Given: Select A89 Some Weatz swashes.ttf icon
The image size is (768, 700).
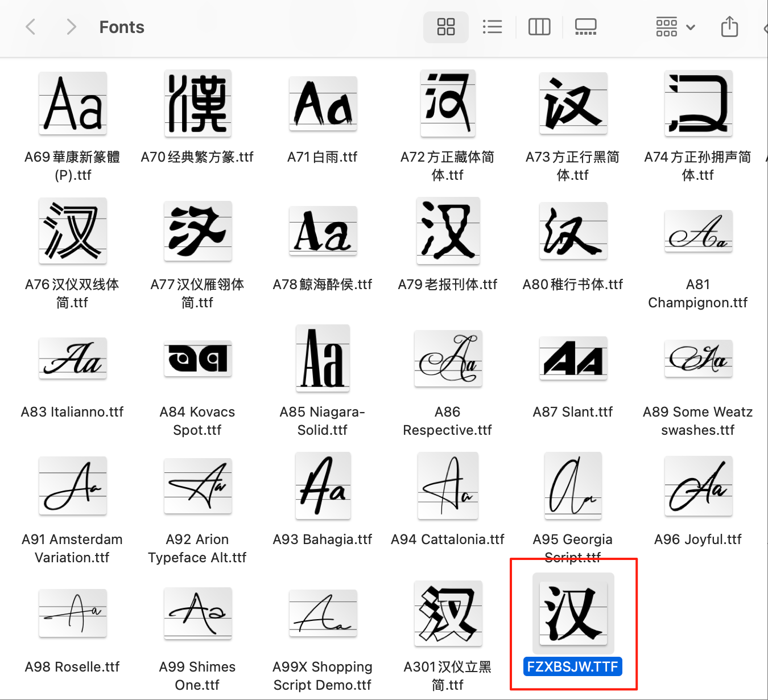Looking at the screenshot, I should click(x=699, y=359).
